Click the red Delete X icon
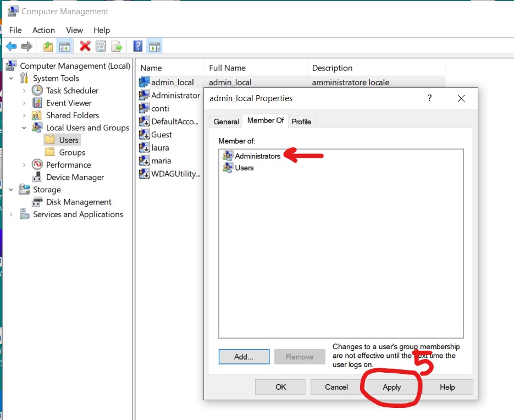The width and height of the screenshot is (514, 420). click(85, 47)
